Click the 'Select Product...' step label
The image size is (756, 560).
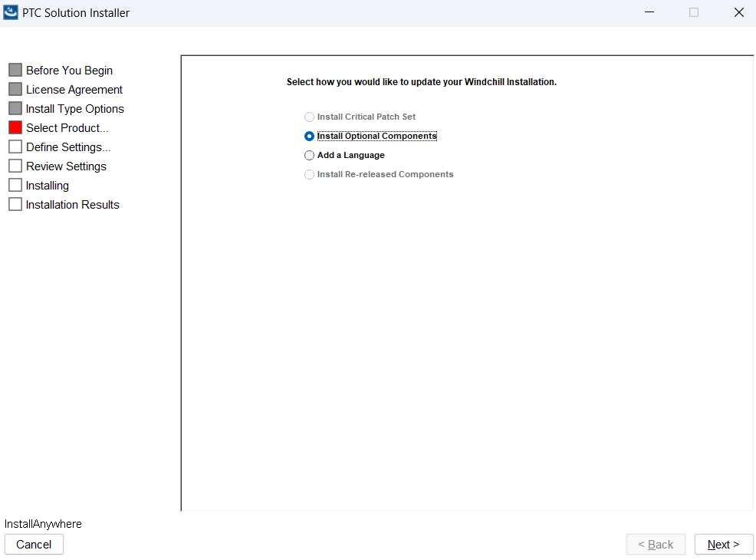click(67, 128)
